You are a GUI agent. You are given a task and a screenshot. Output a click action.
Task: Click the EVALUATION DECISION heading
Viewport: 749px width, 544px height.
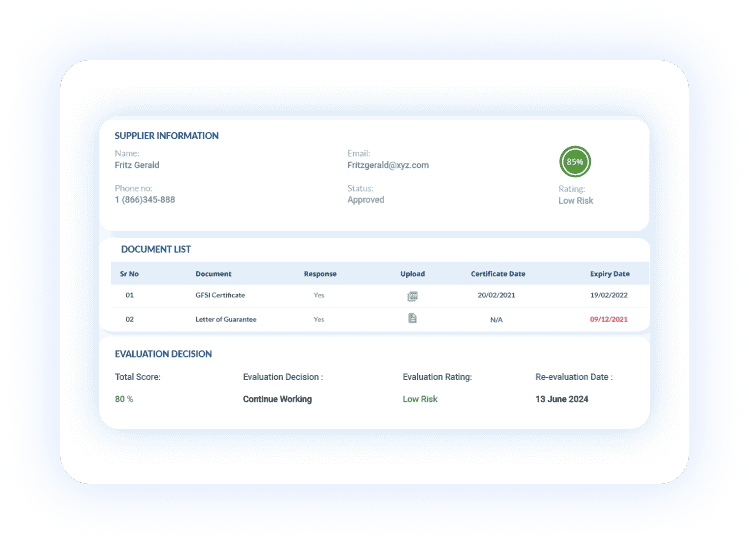coord(163,354)
